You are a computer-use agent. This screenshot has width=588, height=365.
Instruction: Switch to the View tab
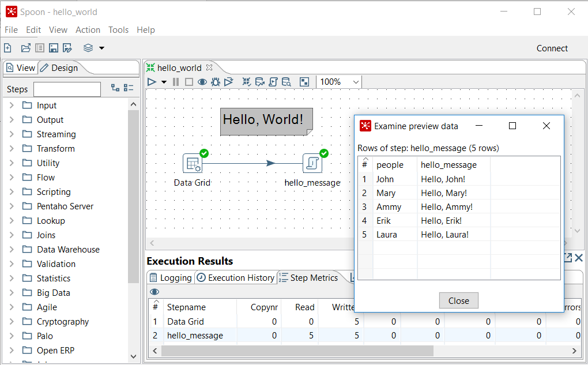click(21, 68)
